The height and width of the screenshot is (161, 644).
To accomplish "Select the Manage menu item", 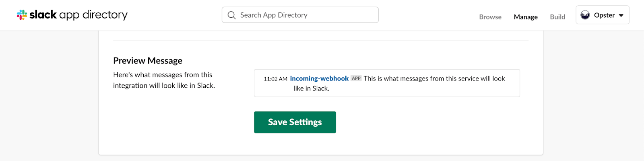I will [526, 17].
